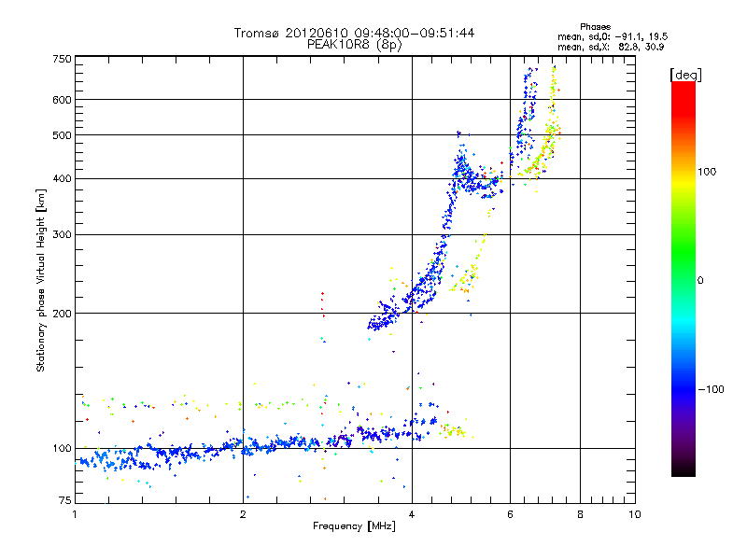Click the 'Phases' header label
This screenshot has width=747, height=560.
pos(595,27)
